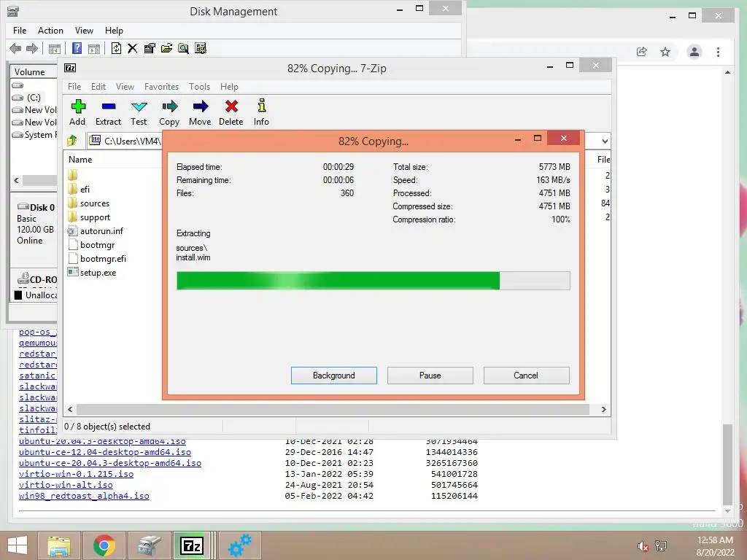This screenshot has width=747, height=560.
Task: Click Chrome profile avatar icon
Action: (x=694, y=52)
